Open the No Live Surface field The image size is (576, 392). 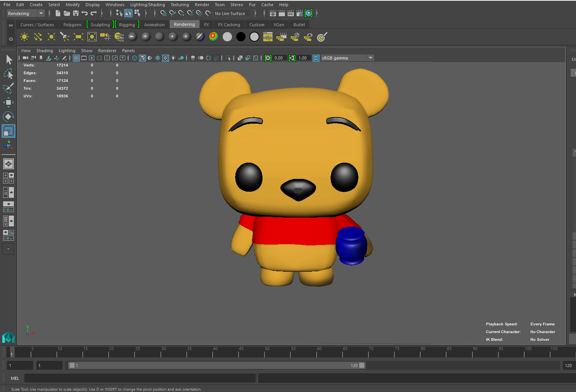(232, 13)
